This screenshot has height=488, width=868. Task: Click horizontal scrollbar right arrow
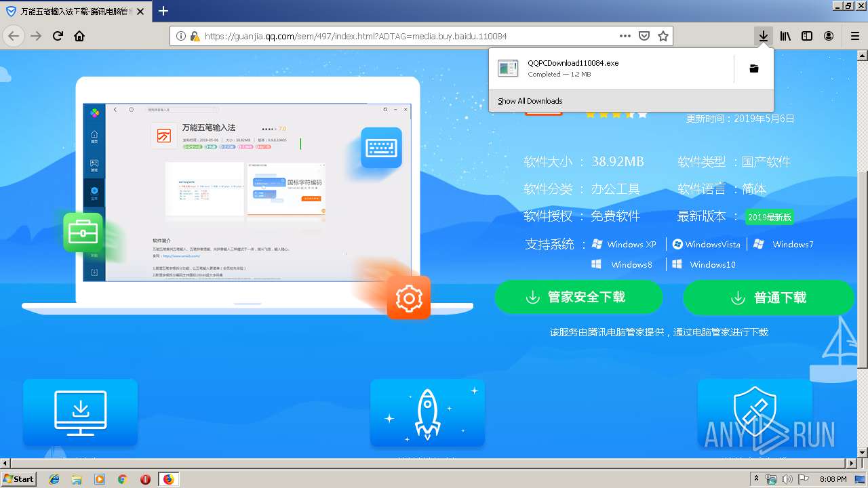(x=851, y=464)
